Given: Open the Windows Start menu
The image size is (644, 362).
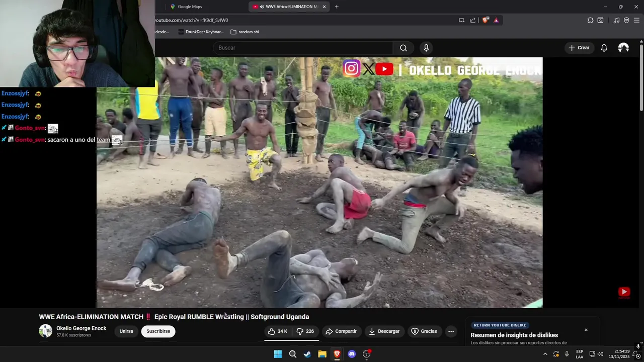Looking at the screenshot, I should pos(278,354).
